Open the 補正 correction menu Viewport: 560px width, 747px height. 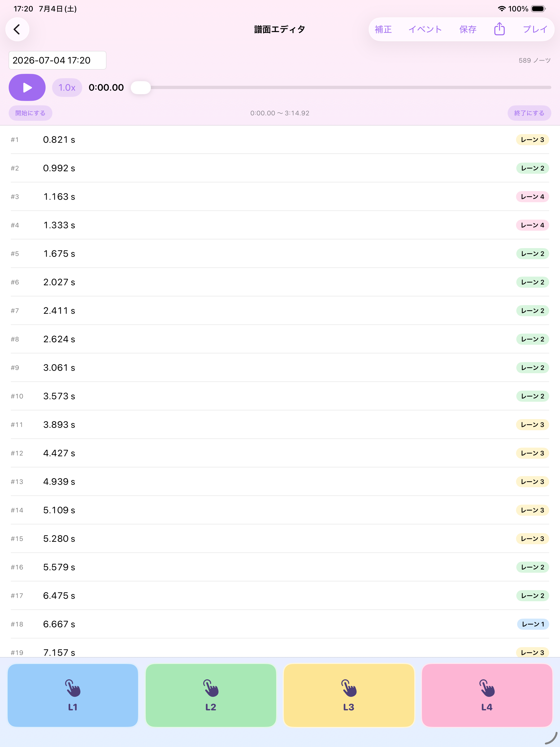click(x=383, y=29)
